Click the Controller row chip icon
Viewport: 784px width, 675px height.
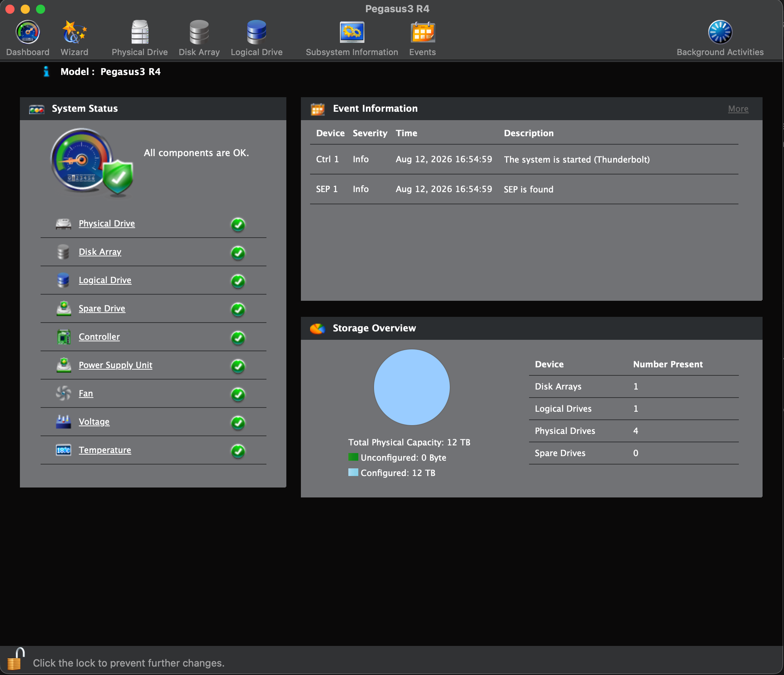point(64,337)
